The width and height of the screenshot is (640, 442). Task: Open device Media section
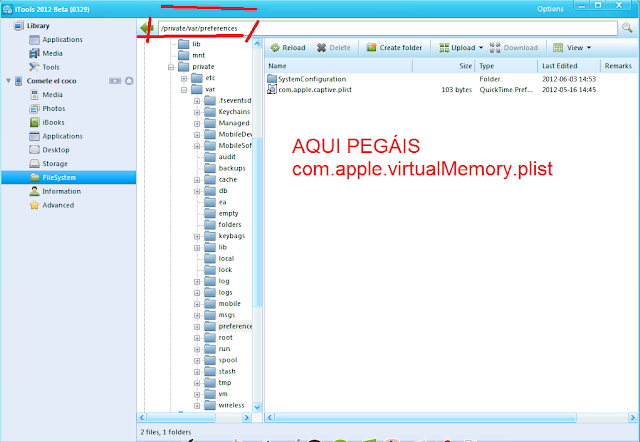46,95
